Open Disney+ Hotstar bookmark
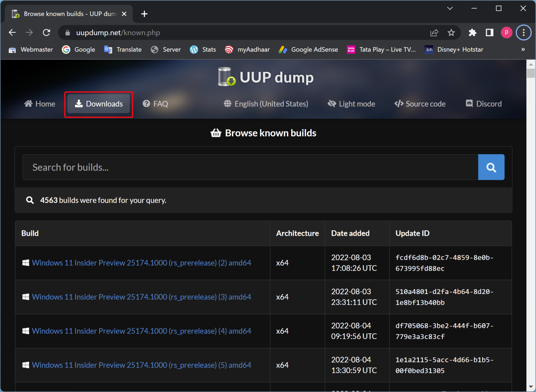This screenshot has height=392, width=536. coord(454,50)
